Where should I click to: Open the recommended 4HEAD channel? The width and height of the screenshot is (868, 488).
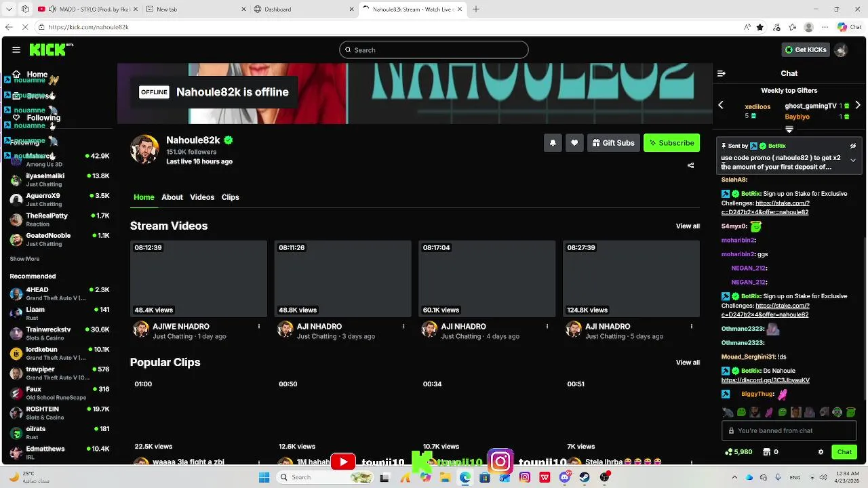pyautogui.click(x=60, y=293)
